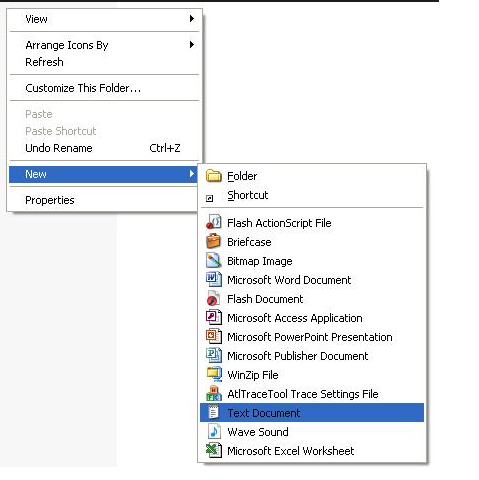
Task: Pick Microsoft PowerPoint Presentation label
Action: pos(310,337)
